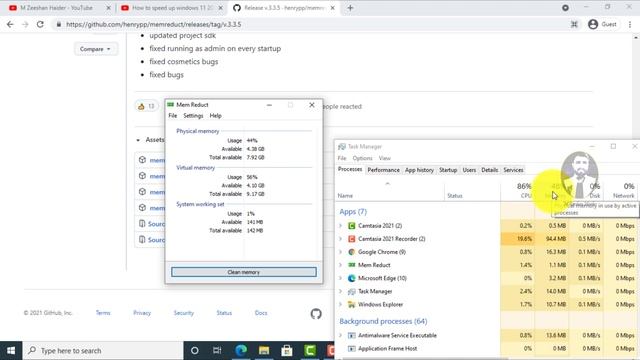Expand the Camtasia 2021 (2) process group
640x360 pixels.
click(340, 226)
